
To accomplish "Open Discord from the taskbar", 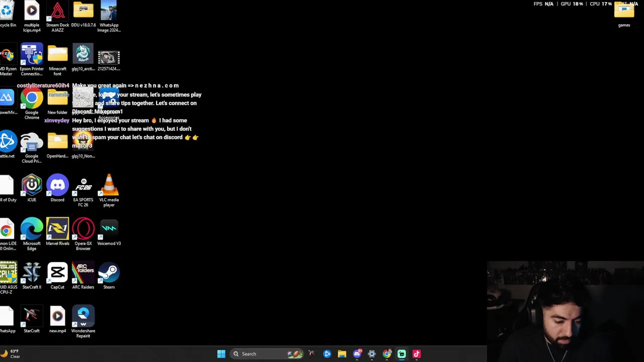I will click(357, 354).
